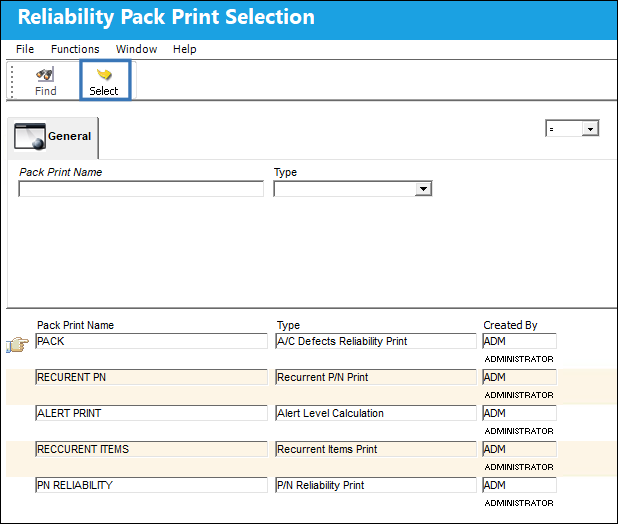The width and height of the screenshot is (618, 524).
Task: Open the equals operator dropdown
Action: tap(590, 129)
